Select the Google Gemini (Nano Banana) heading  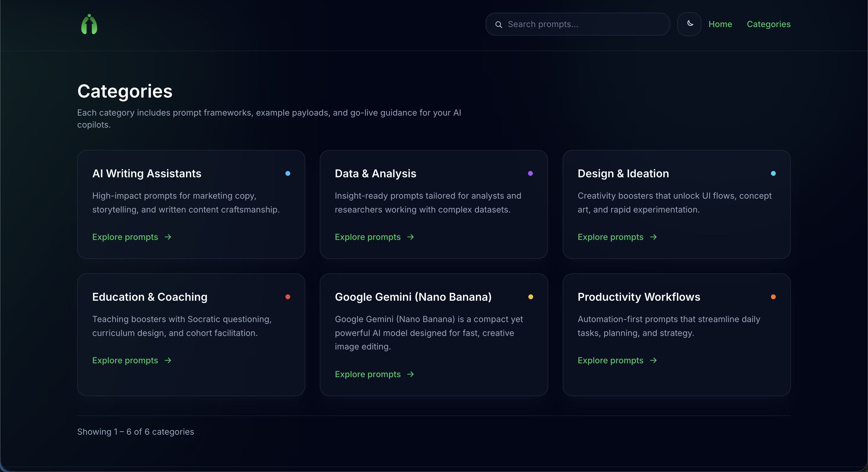coord(413,297)
